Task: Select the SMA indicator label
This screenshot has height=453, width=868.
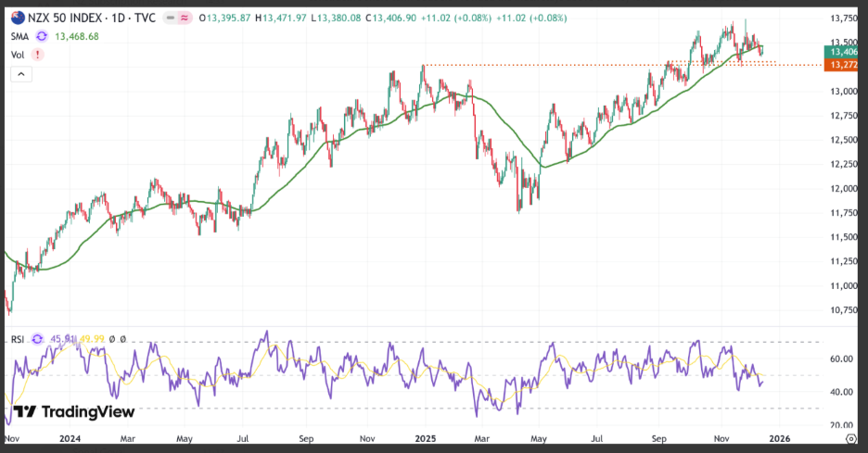Action: tap(19, 36)
